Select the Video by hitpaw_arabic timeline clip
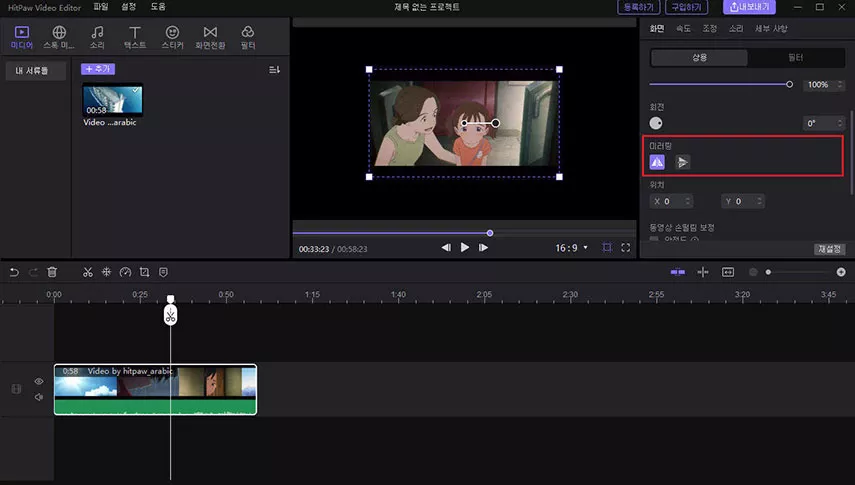Viewport: 855px width, 485px height. [155, 390]
